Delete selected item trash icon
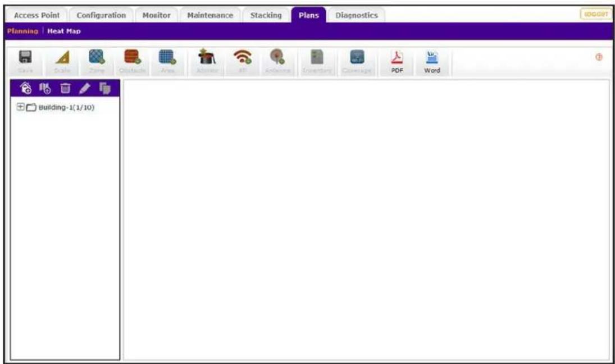Image resolution: width=615 pixels, height=364 pixels. click(65, 88)
